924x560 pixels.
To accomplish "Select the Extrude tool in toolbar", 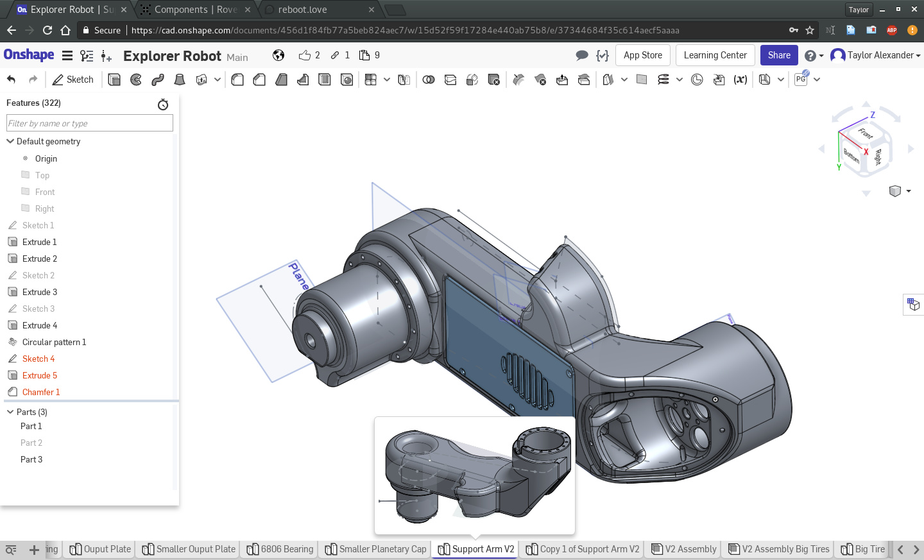I will coord(114,80).
